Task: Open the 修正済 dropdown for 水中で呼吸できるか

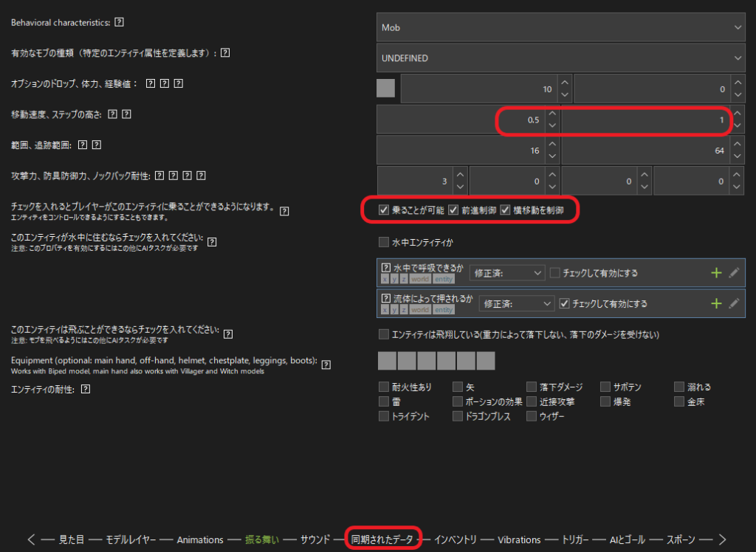Action: pos(506,272)
